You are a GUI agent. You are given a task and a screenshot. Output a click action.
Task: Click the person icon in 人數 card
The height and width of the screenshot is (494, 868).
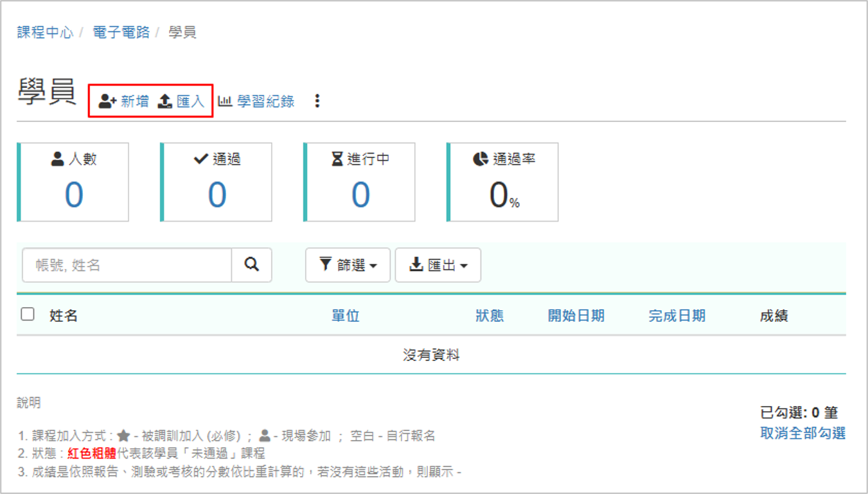click(x=58, y=159)
